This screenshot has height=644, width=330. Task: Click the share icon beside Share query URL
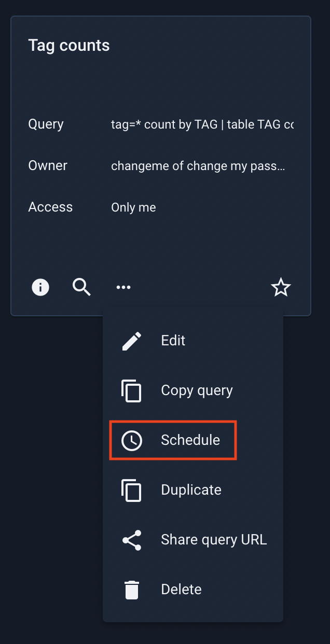[132, 540]
